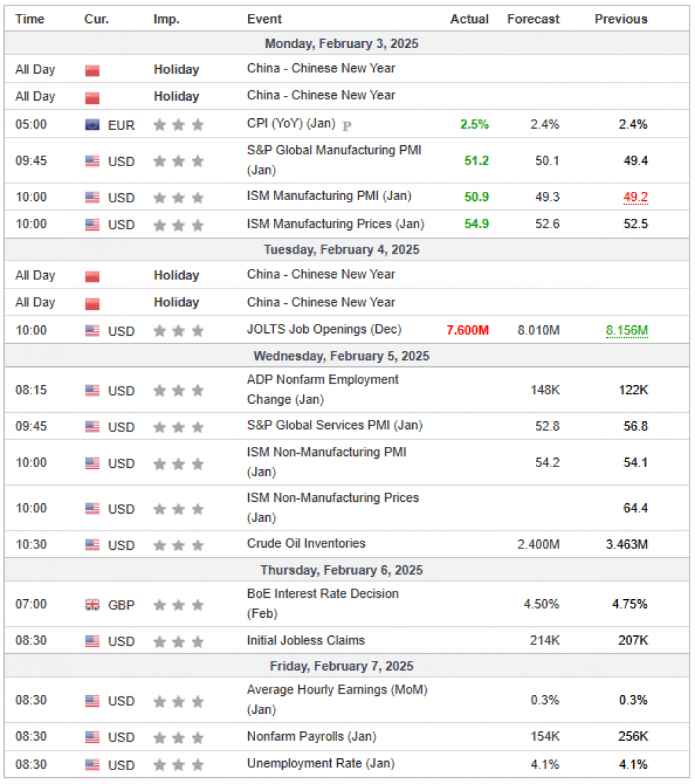Click the US flag in the Unemployment Rate row
Screen dimensions: 695x784
92,765
